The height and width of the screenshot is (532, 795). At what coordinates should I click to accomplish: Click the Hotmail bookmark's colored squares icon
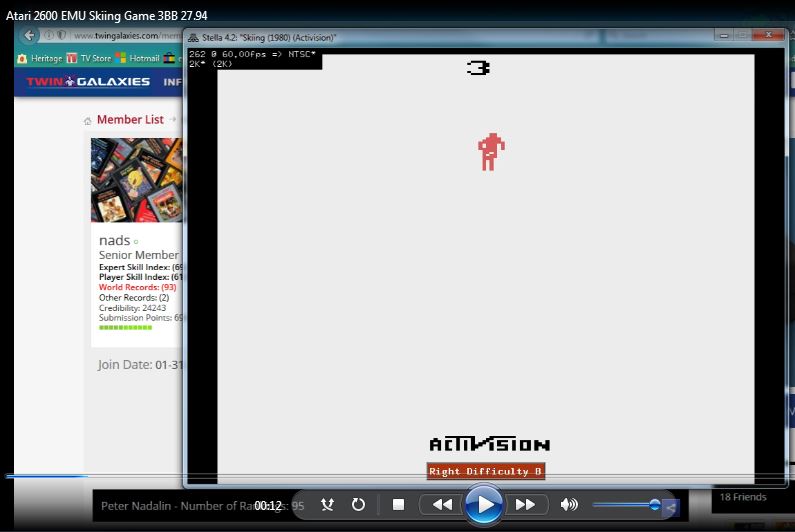click(x=120, y=58)
